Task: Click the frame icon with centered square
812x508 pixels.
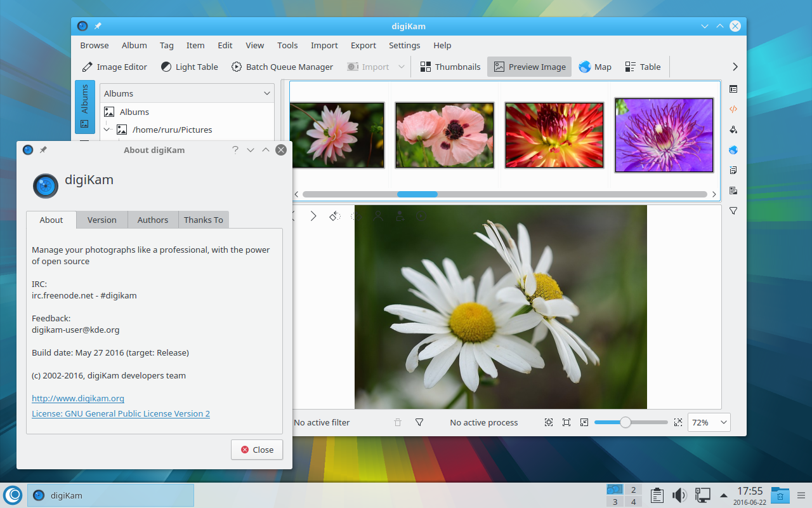Action: (x=549, y=422)
